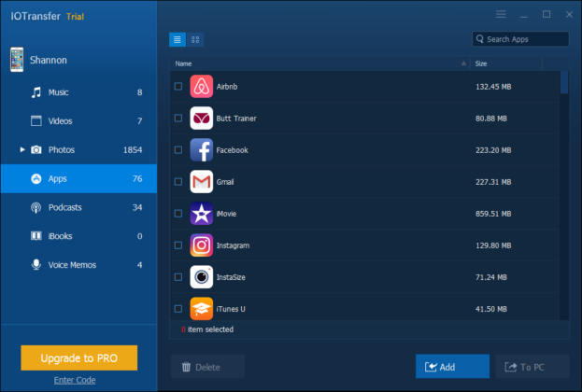Tick the Gmail checkbox
582x392 pixels.
point(178,182)
